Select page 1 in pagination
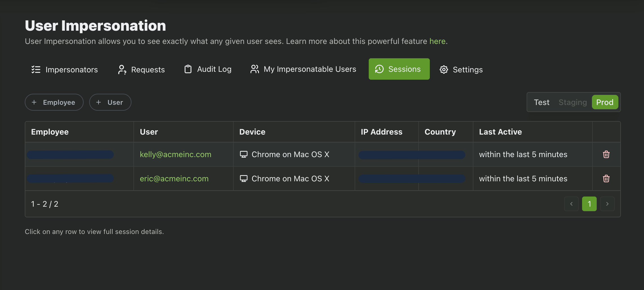Image resolution: width=644 pixels, height=290 pixels. coord(589,204)
